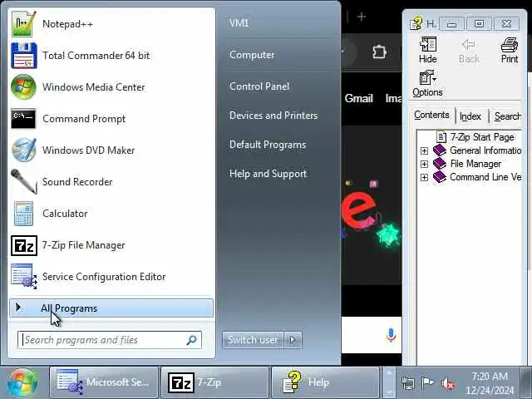Image resolution: width=532 pixels, height=399 pixels.
Task: Switch to the Contents tab
Action: coord(431,115)
